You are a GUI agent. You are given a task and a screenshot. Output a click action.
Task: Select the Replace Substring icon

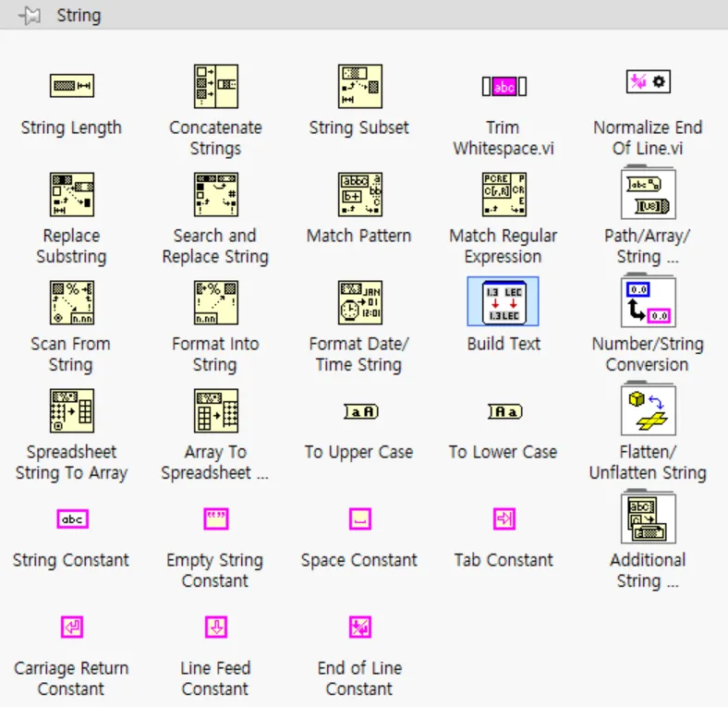click(x=72, y=195)
